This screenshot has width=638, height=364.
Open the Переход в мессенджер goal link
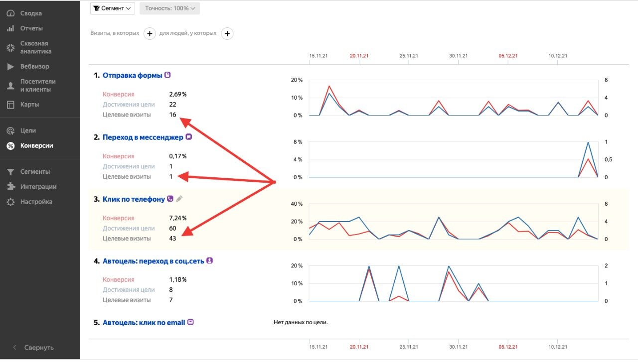[143, 137]
